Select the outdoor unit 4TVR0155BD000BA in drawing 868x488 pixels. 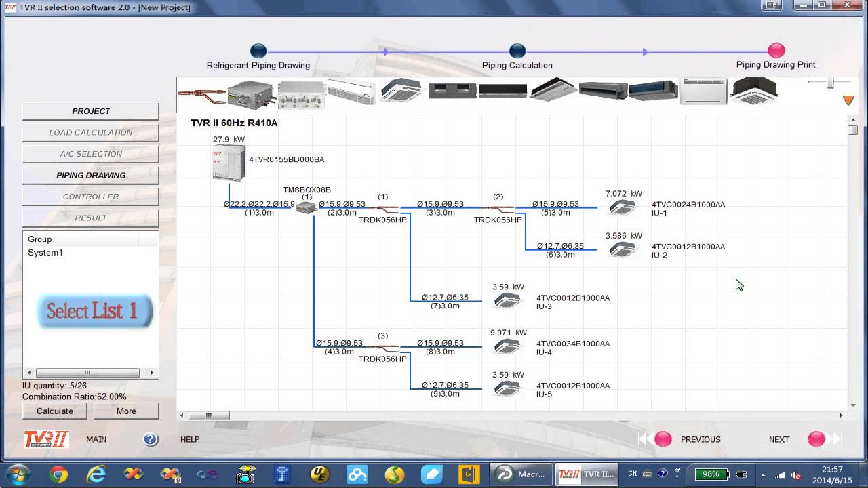coord(229,163)
